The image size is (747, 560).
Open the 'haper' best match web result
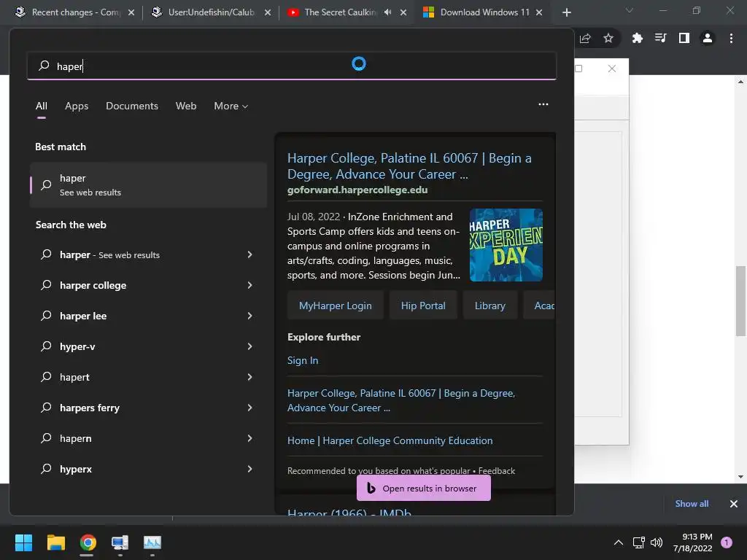click(148, 184)
